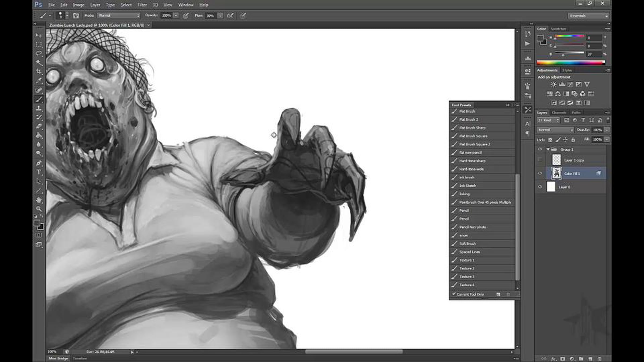Click the Layer 1 copy thumbnail
The height and width of the screenshot is (362, 644).
[x=556, y=160]
